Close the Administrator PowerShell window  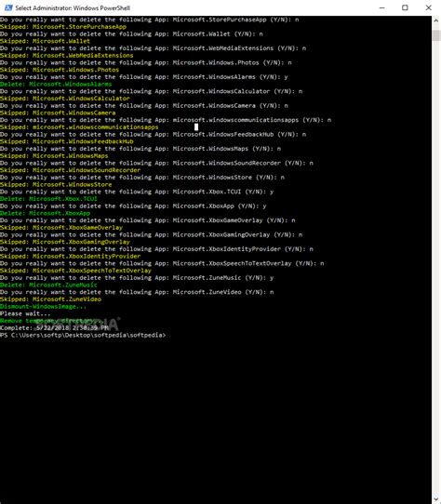click(429, 7)
